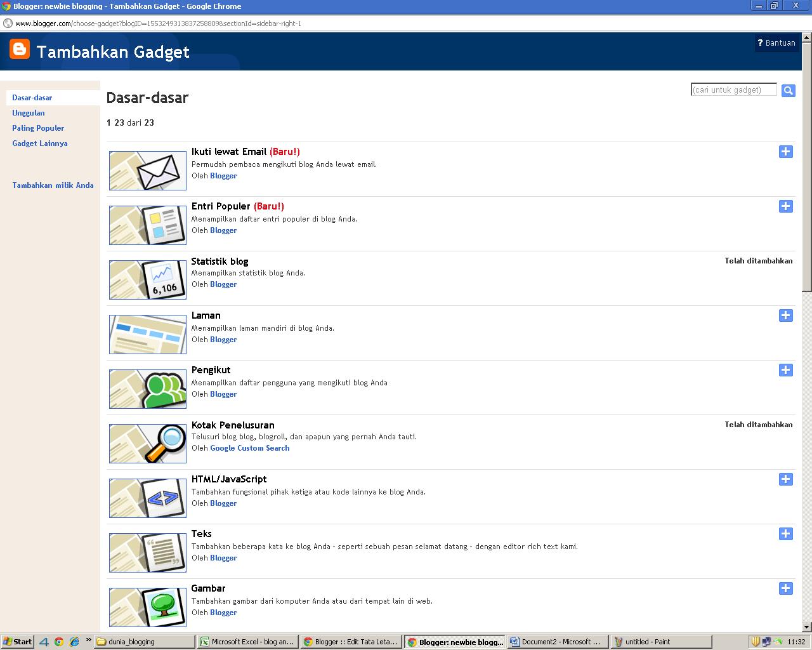Select the Gadget Lainnya category
This screenshot has width=812, height=650.
click(40, 143)
